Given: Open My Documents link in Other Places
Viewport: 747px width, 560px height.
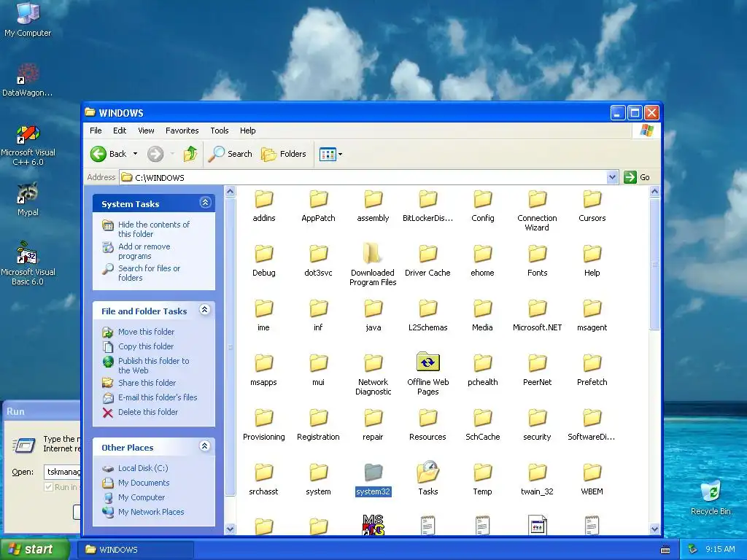Looking at the screenshot, I should 144,483.
